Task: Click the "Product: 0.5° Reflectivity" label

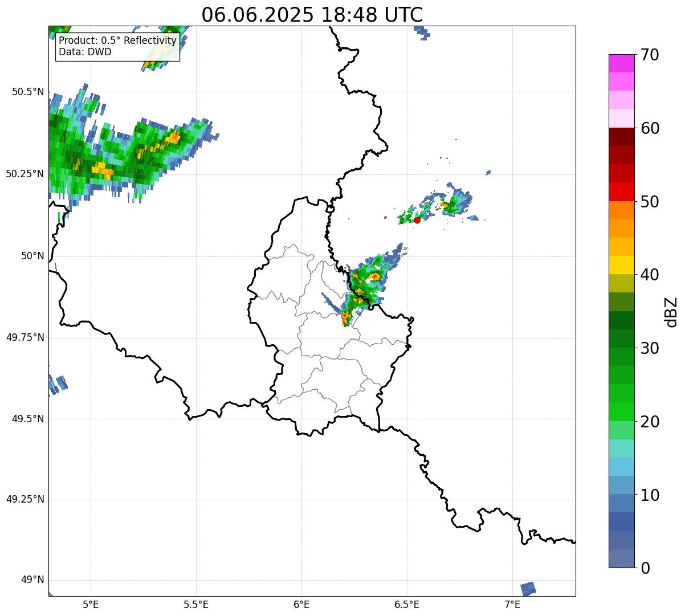Action: point(117,41)
